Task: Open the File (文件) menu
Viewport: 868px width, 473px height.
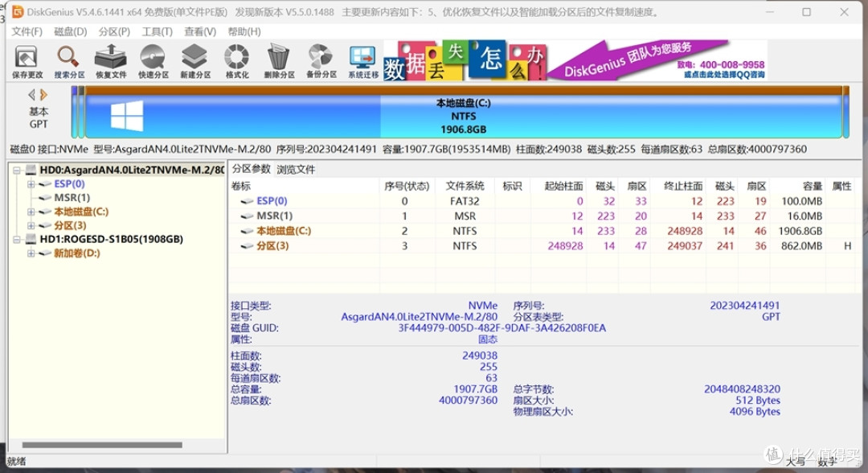Action: coord(27,31)
